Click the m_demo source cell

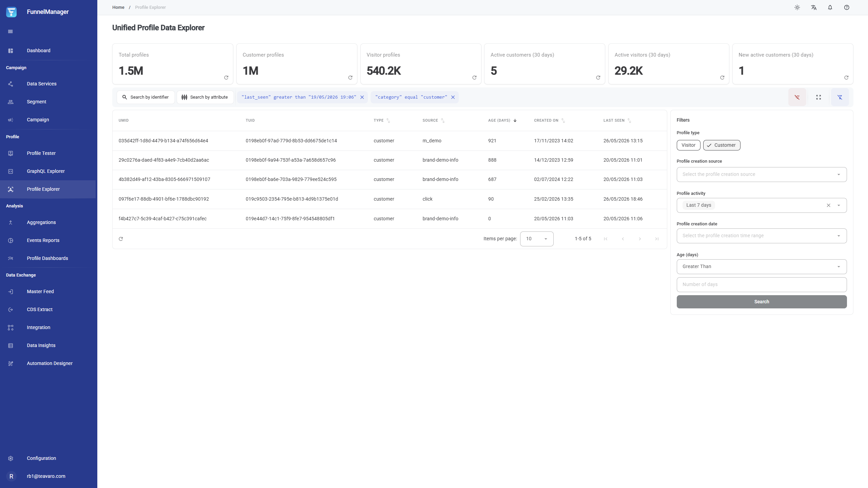click(x=432, y=141)
